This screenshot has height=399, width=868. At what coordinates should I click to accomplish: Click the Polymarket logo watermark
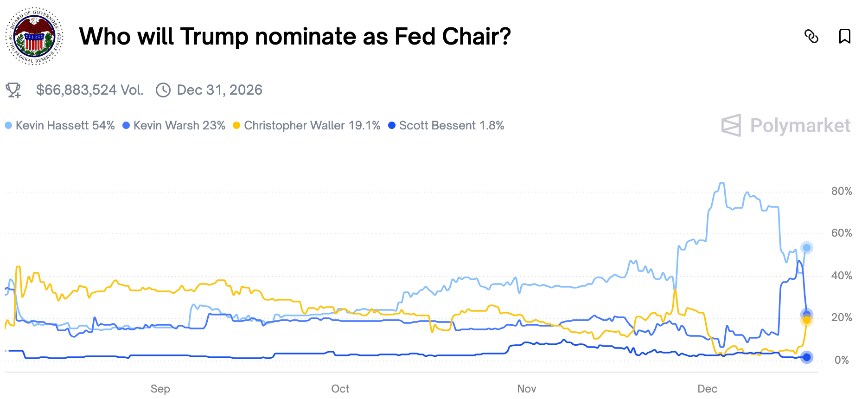pyautogui.click(x=785, y=125)
